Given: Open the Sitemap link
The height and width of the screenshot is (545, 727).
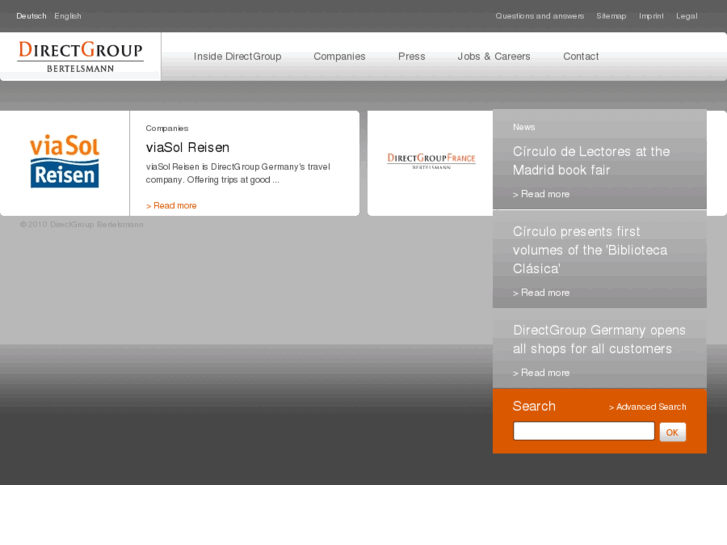Looking at the screenshot, I should coord(611,16).
